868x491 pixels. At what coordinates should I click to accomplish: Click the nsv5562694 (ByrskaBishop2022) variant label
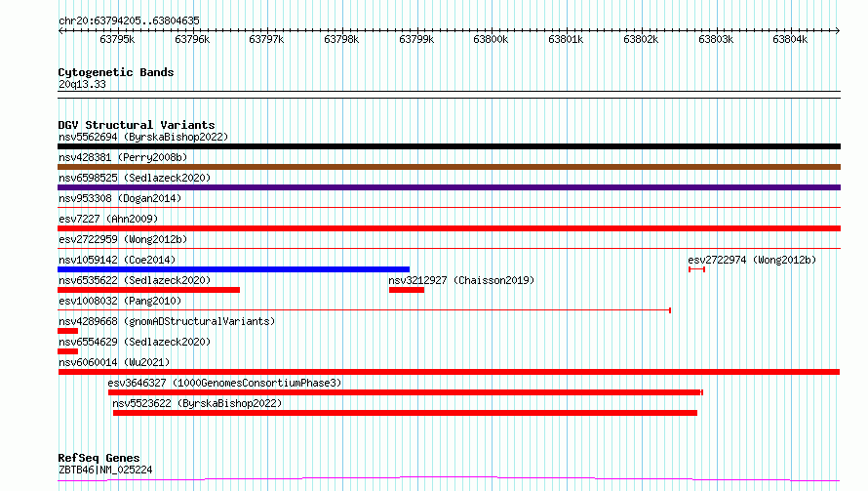coord(143,137)
